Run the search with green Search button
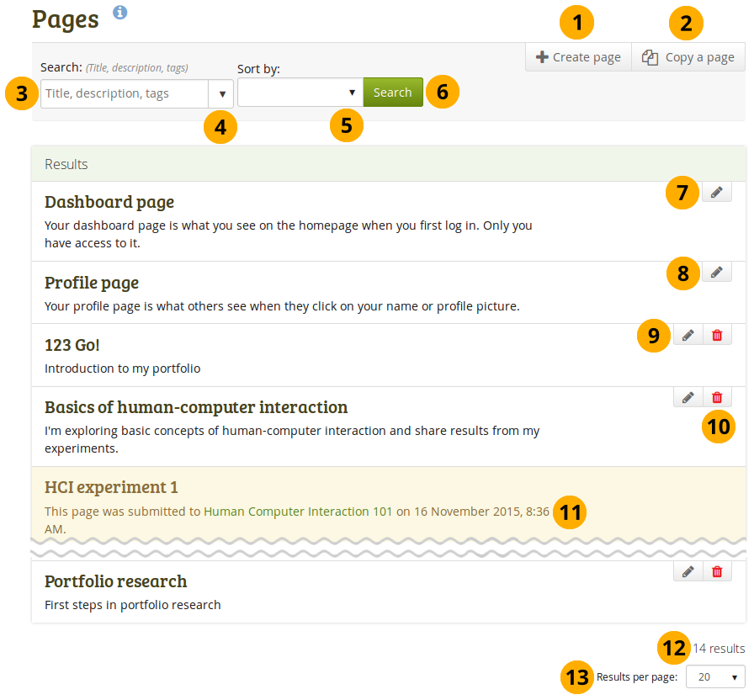This screenshot has width=754, height=700. pos(392,93)
